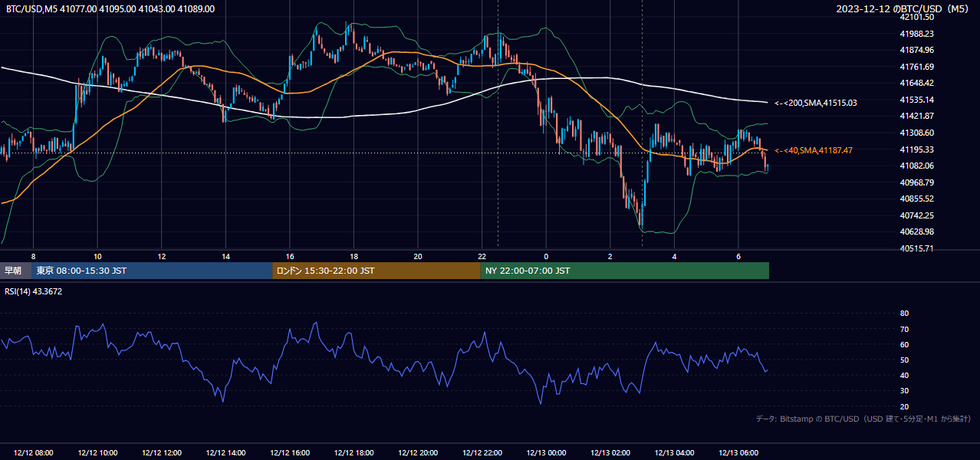Click the 12/12 10:00 time axis label

98,452
